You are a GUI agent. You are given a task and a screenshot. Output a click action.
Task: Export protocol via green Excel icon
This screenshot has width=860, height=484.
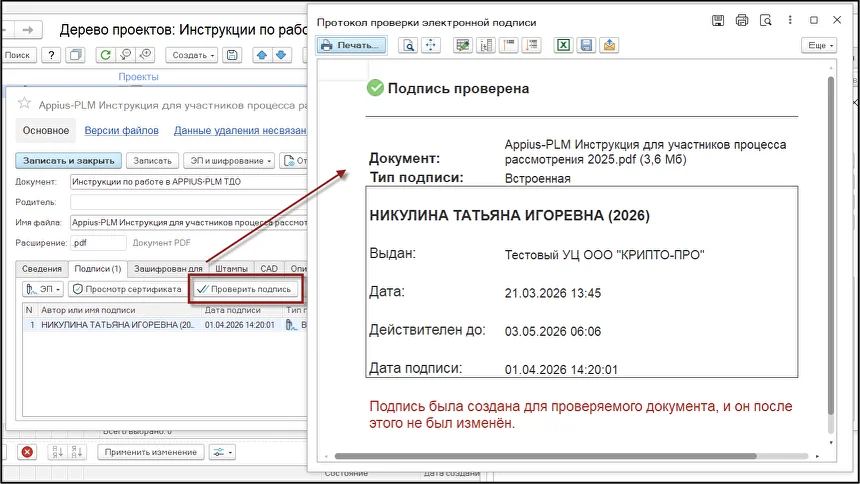[563, 45]
